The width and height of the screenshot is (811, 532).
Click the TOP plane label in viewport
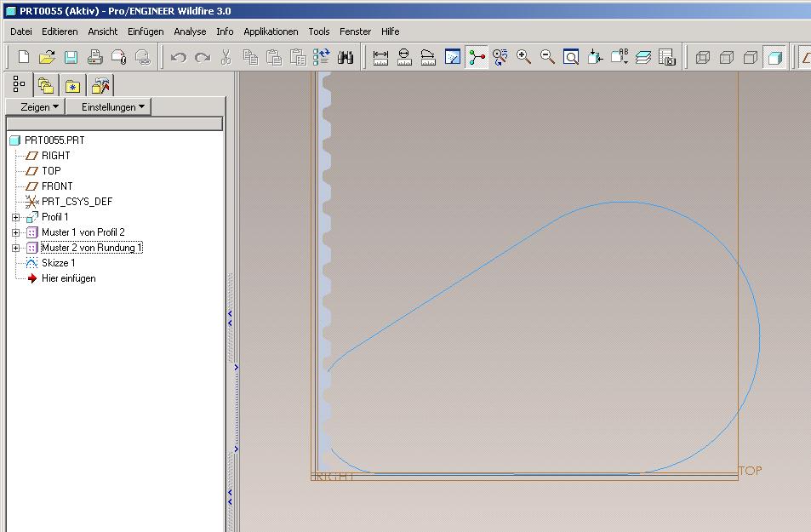pos(750,471)
